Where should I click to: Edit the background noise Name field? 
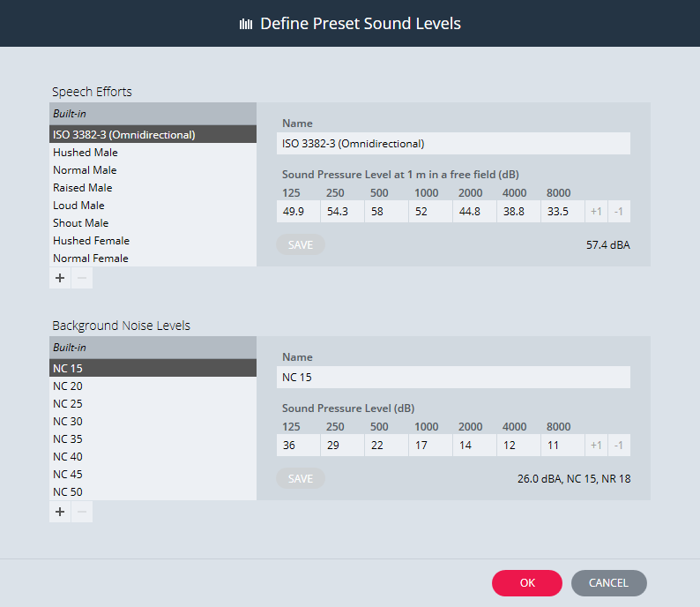coord(453,377)
